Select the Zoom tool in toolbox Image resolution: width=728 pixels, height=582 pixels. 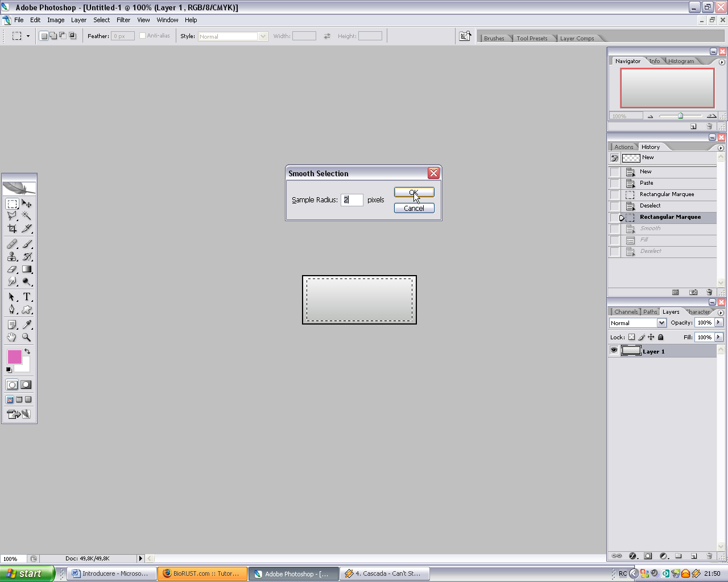(x=27, y=337)
